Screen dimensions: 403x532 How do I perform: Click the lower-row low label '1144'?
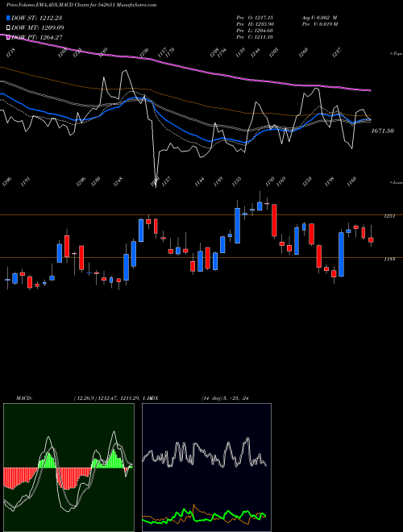[x=199, y=182]
